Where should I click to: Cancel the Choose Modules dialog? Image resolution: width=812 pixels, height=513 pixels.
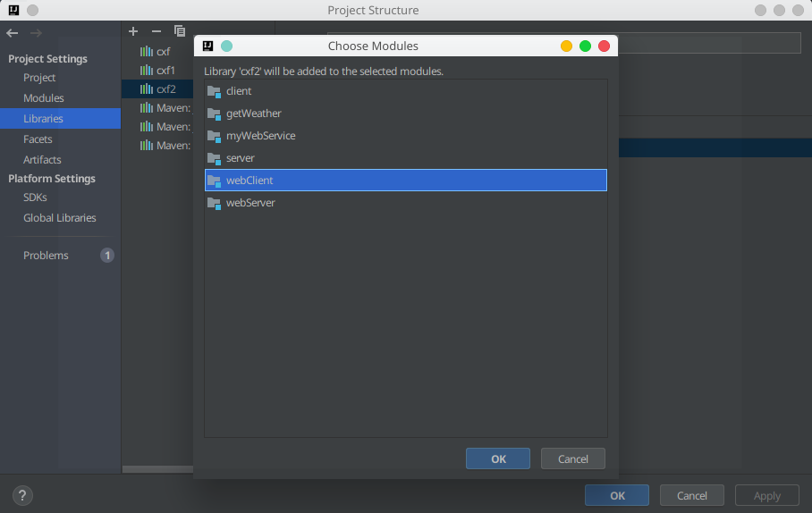point(572,458)
